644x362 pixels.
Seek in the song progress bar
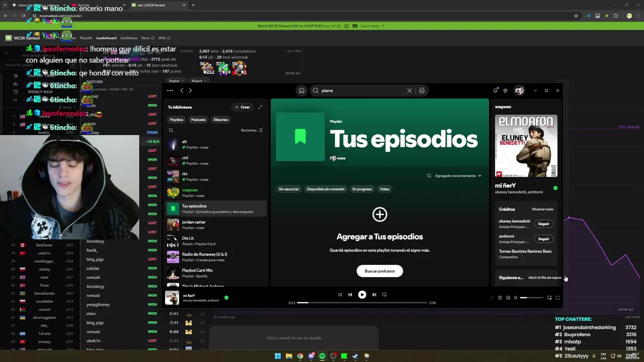pos(362,303)
